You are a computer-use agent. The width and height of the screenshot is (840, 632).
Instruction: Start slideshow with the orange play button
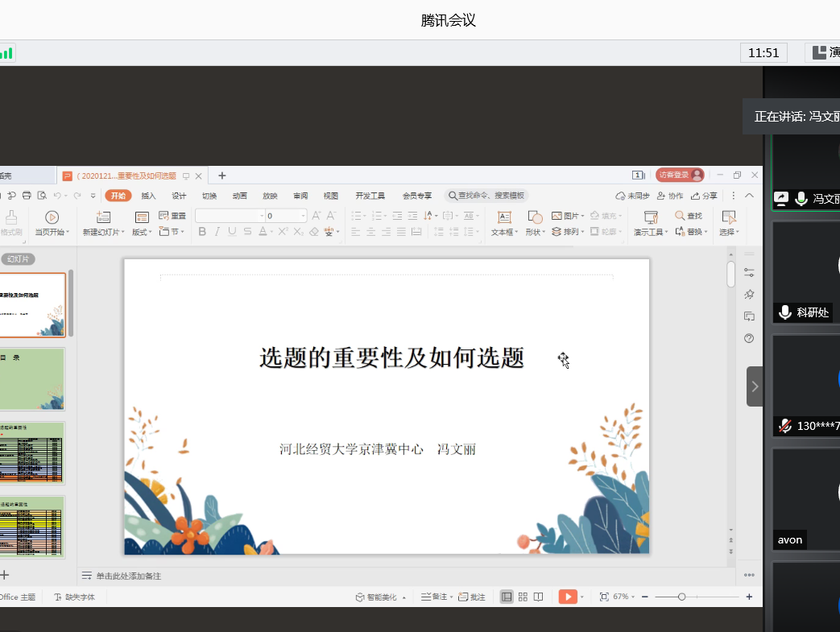pyautogui.click(x=569, y=597)
